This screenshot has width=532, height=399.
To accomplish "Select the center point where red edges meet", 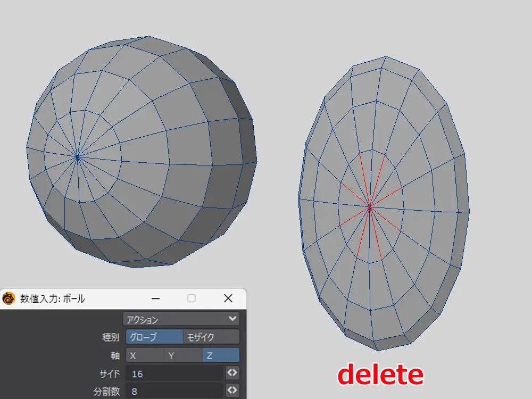I will 369,206.
